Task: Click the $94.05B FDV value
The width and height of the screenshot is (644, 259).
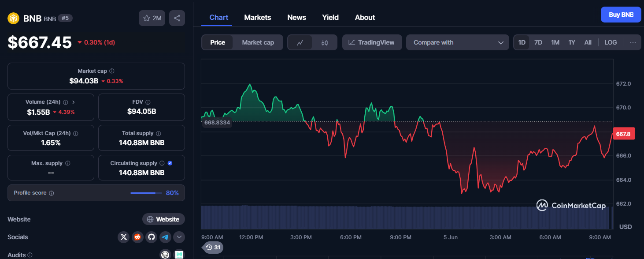Action: click(142, 111)
